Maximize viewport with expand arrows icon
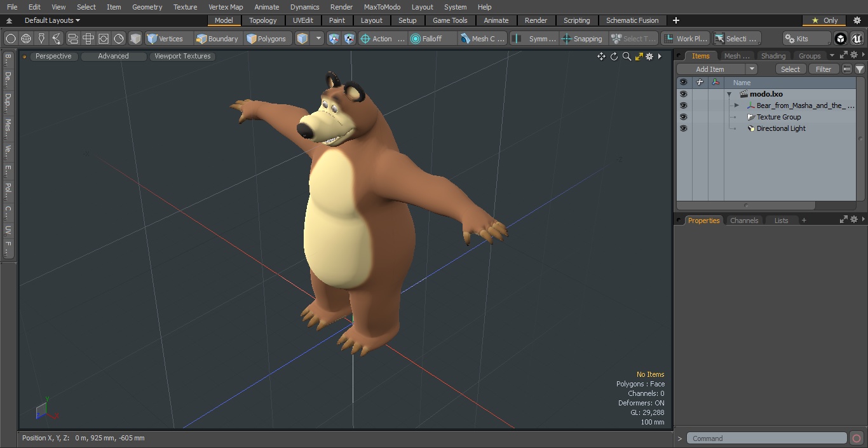 639,57
